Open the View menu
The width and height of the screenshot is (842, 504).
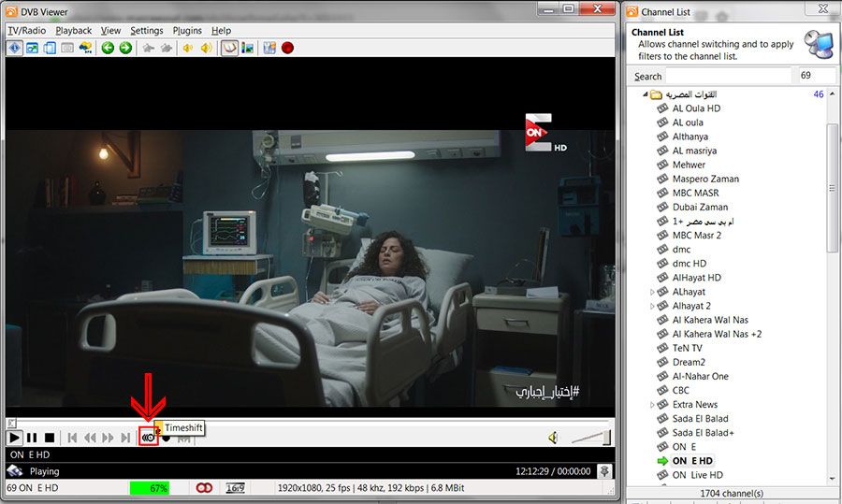(110, 31)
